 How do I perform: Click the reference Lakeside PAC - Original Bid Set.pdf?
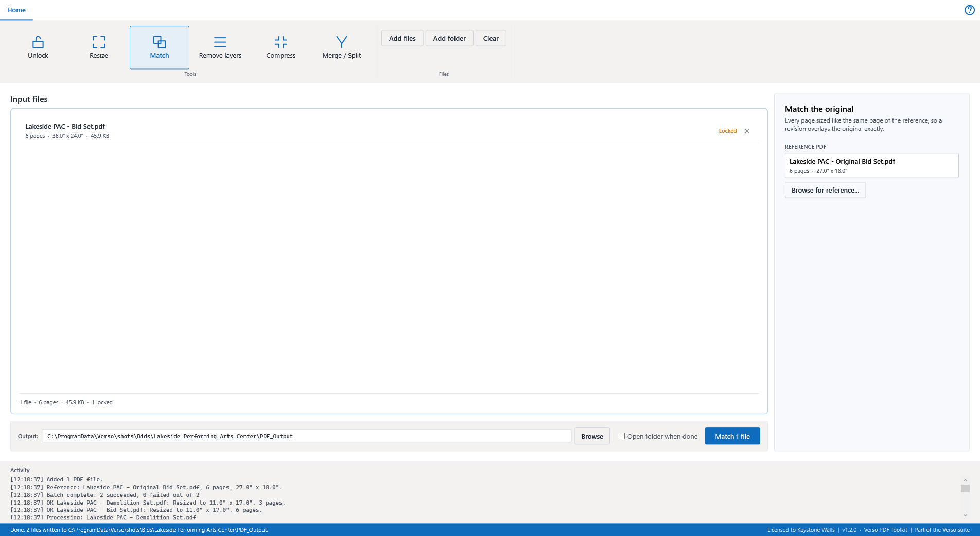871,165
